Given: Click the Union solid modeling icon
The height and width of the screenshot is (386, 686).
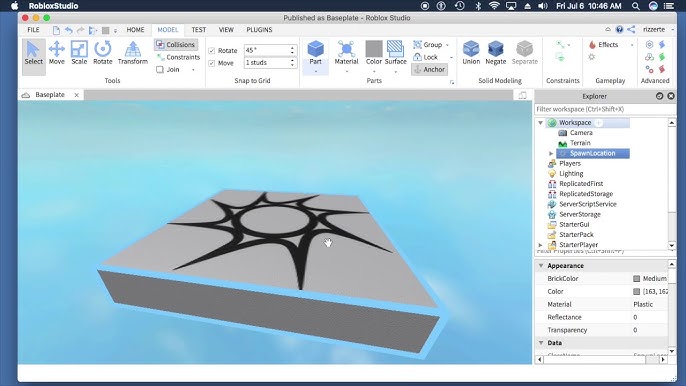Looking at the screenshot, I should [x=471, y=53].
